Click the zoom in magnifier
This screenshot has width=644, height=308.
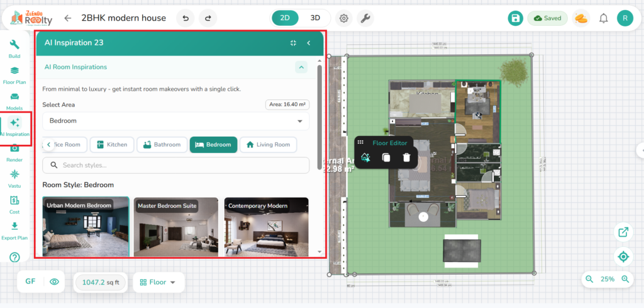tap(625, 279)
